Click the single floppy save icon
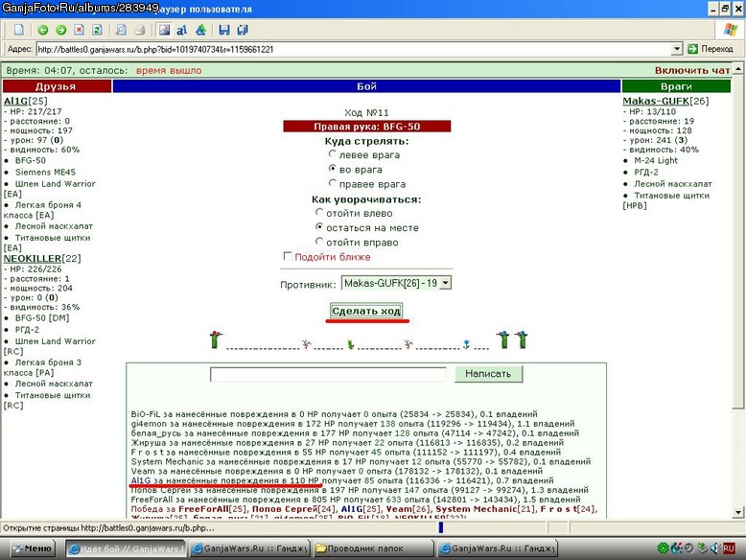Screen dimensions: 746x560 (x=224, y=30)
